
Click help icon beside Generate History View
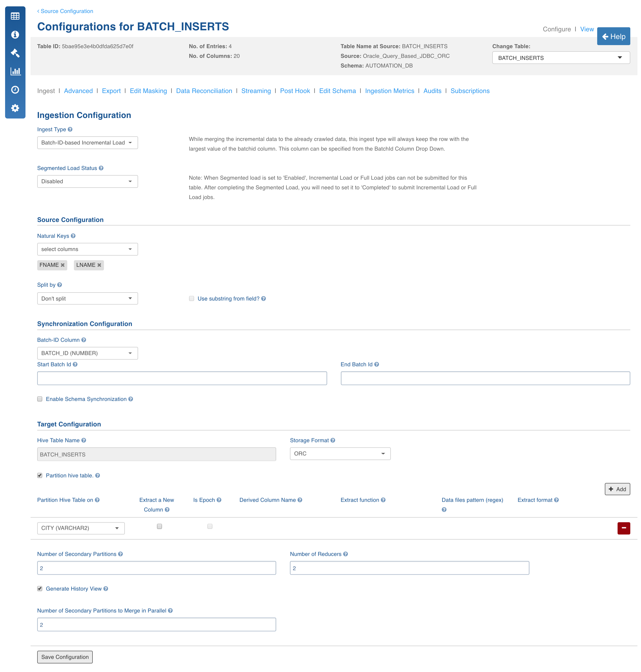click(x=106, y=589)
